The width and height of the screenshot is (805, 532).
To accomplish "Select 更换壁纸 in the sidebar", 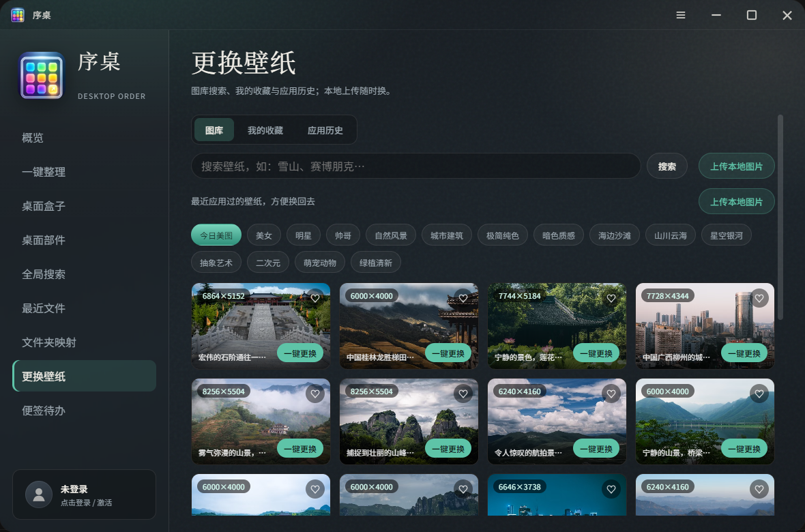I will [x=84, y=376].
